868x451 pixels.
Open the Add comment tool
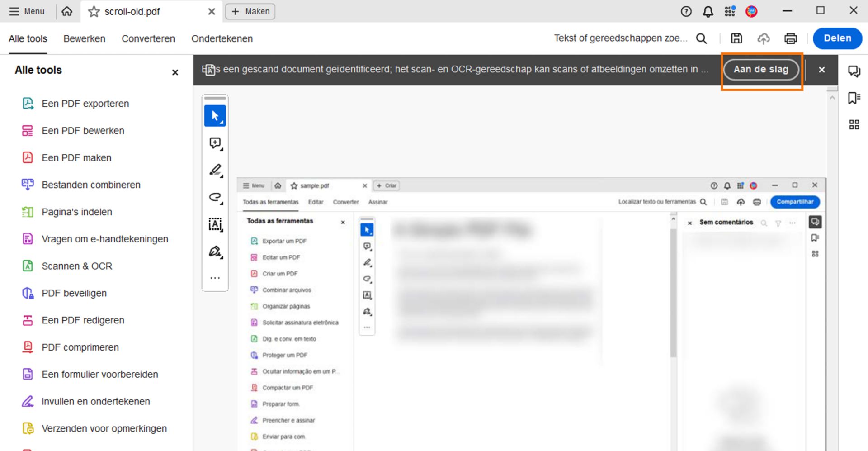pos(215,143)
